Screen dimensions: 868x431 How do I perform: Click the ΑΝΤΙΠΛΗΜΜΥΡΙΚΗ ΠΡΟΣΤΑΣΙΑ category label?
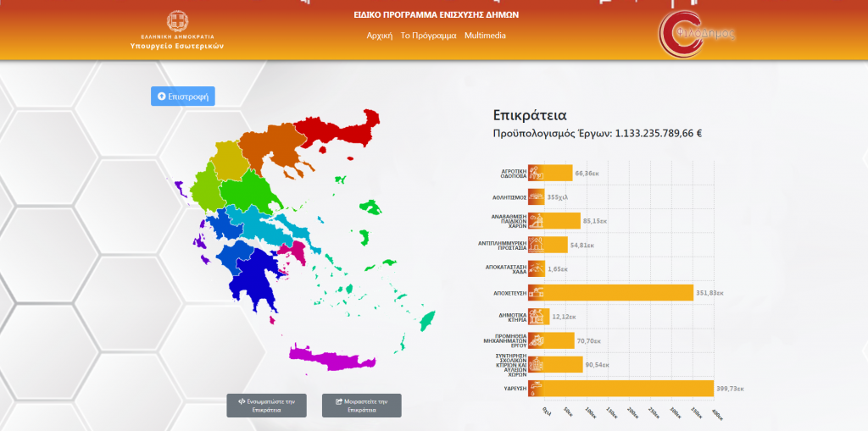(503, 245)
